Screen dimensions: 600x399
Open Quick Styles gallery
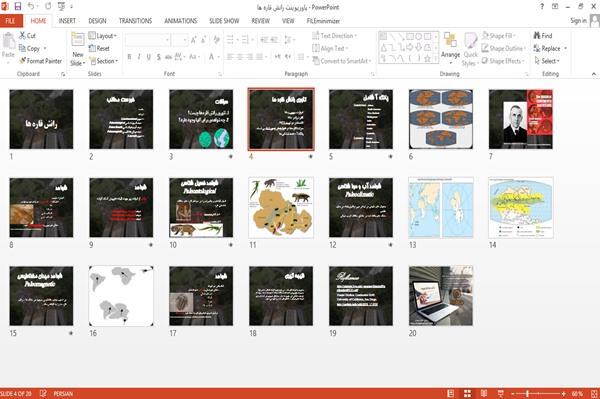(x=470, y=49)
